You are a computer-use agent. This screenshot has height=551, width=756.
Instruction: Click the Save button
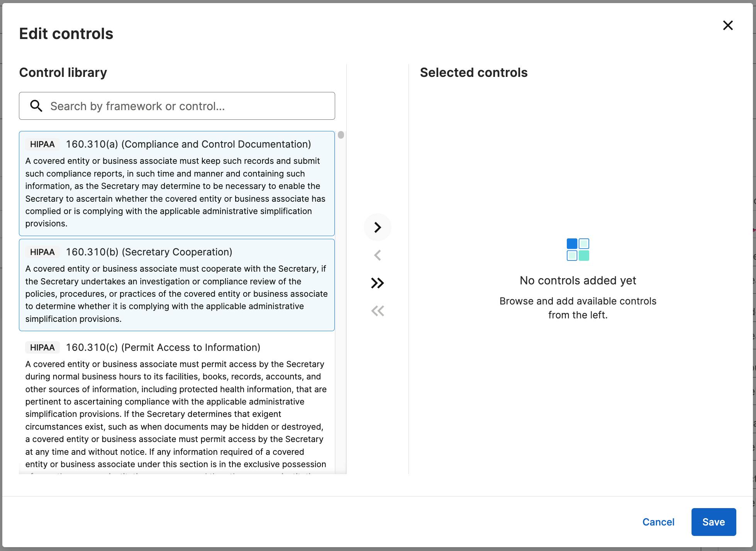click(713, 522)
